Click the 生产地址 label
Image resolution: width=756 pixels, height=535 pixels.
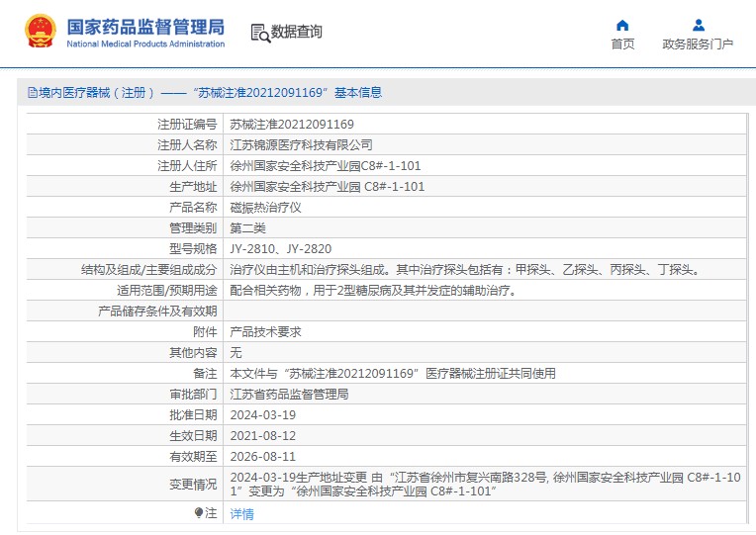[193, 187]
